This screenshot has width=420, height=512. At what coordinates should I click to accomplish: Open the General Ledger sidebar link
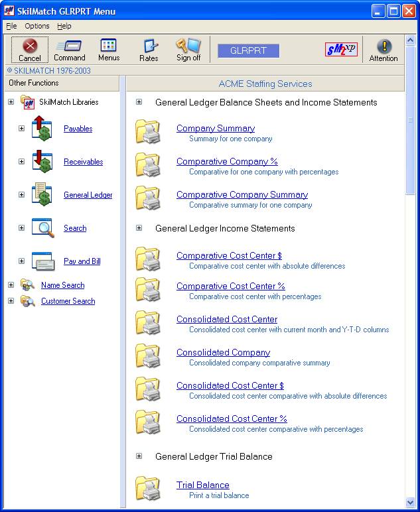point(88,195)
